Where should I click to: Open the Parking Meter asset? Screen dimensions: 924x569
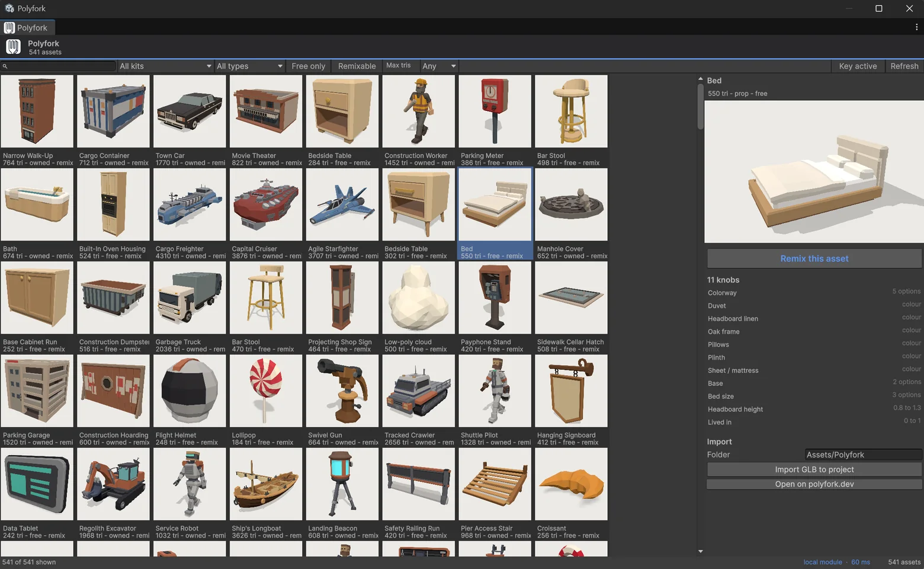(x=495, y=111)
